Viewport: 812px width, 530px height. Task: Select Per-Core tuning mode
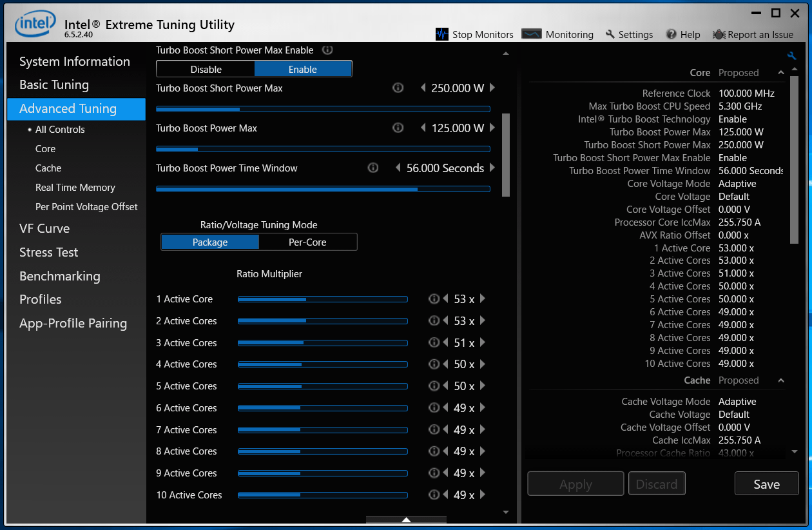click(x=307, y=242)
